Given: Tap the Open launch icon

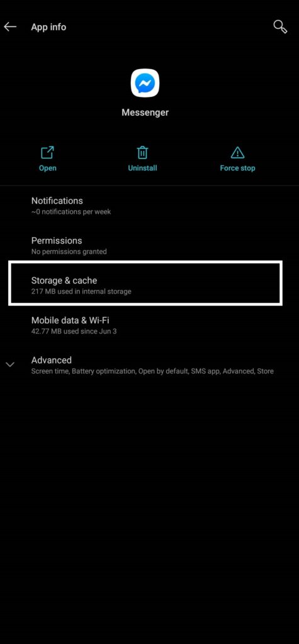Looking at the screenshot, I should [47, 153].
